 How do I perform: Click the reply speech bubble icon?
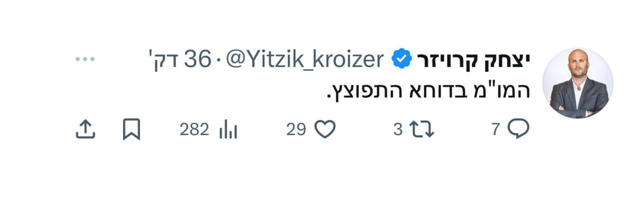518,129
